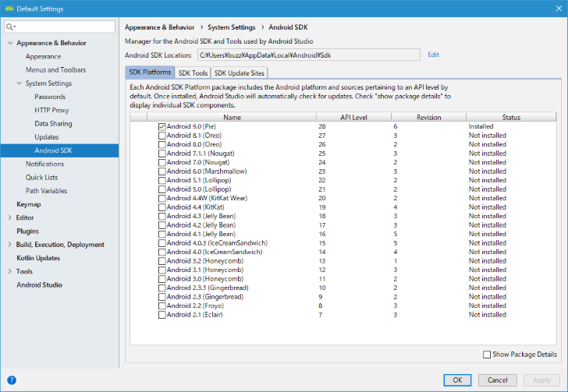Click System Settings breadcrumb text
The height and width of the screenshot is (392, 568).
231,27
